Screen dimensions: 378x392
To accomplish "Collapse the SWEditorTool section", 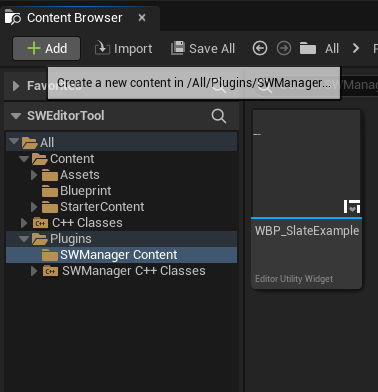I will coord(16,116).
